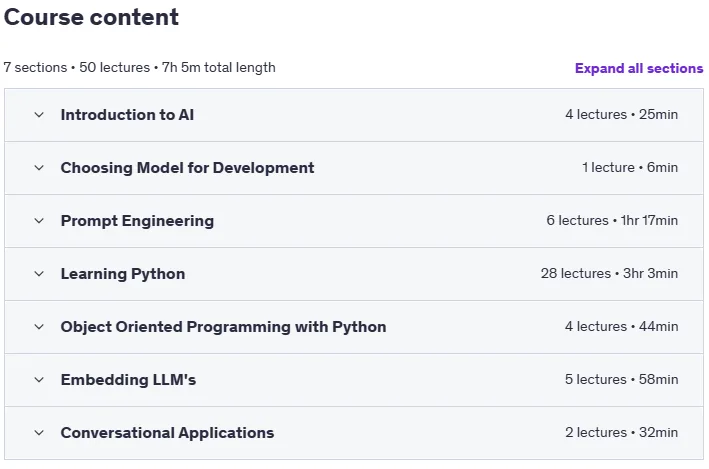
Task: Select the Learning Python section title
Action: tap(123, 274)
